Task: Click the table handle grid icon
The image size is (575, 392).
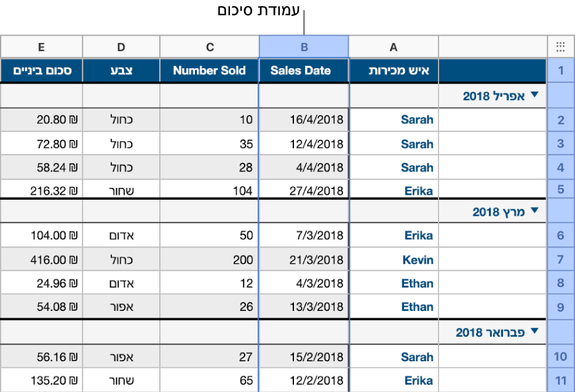Action: click(x=560, y=47)
